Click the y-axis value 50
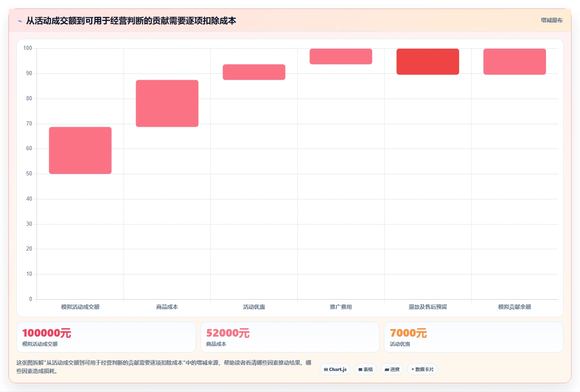 click(29, 174)
